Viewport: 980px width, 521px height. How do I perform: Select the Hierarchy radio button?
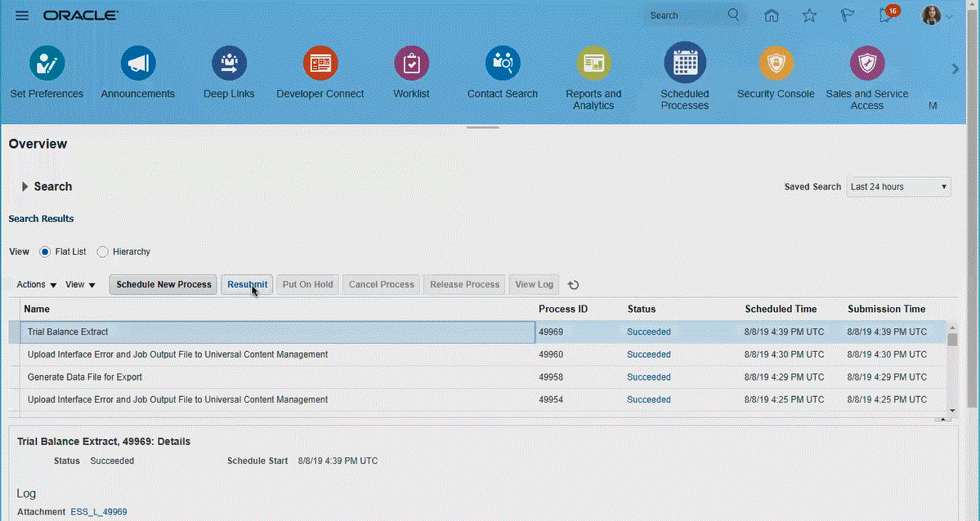103,252
